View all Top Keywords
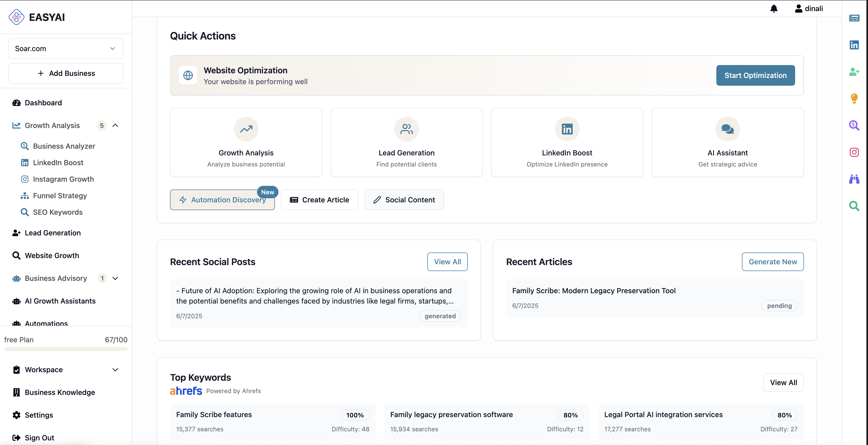The width and height of the screenshot is (868, 445). (x=784, y=382)
